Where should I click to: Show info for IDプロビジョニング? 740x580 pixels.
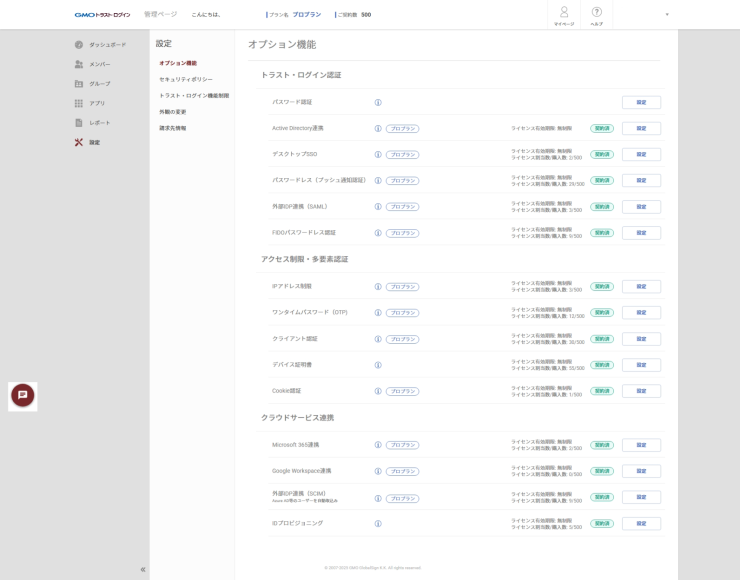pos(378,523)
